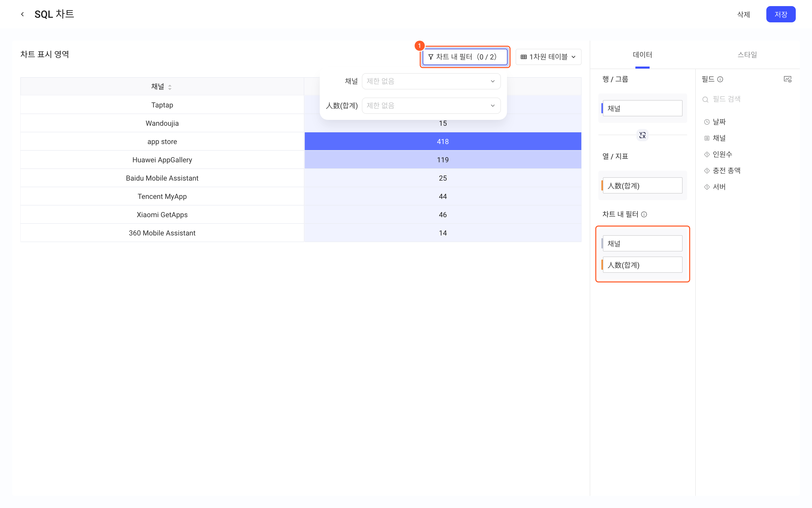This screenshot has height=508, width=812.
Task: Click the info icon next to 필드
Action: 720,79
